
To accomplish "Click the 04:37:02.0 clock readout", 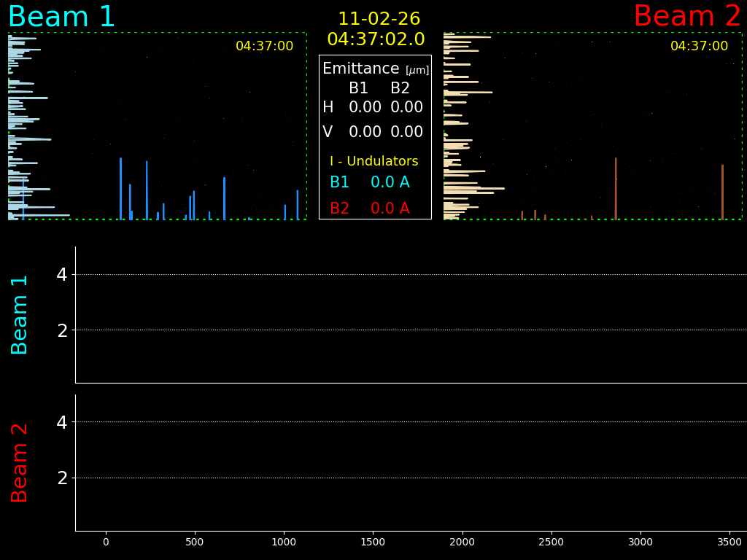I will coord(376,40).
